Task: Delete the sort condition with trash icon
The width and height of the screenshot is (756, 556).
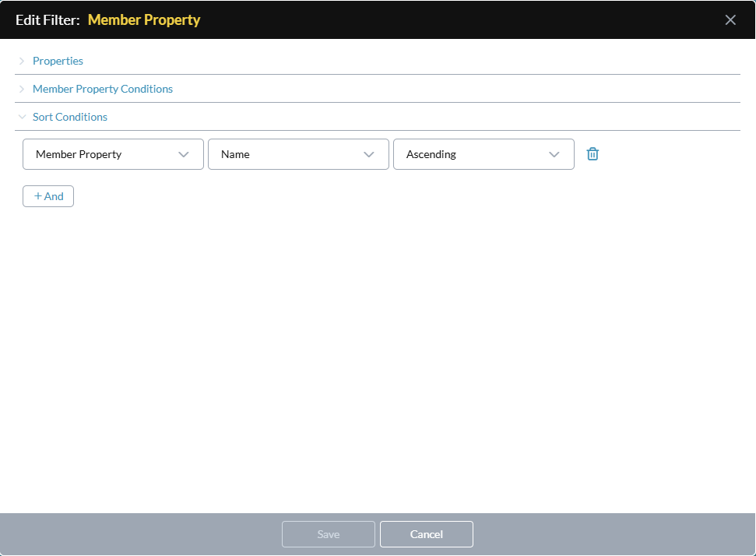Action: click(x=592, y=154)
